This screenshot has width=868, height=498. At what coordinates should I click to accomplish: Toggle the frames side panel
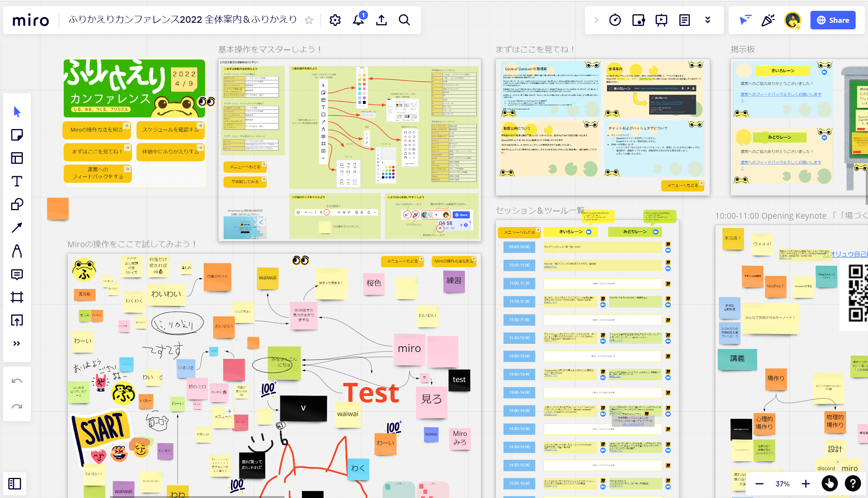15,484
